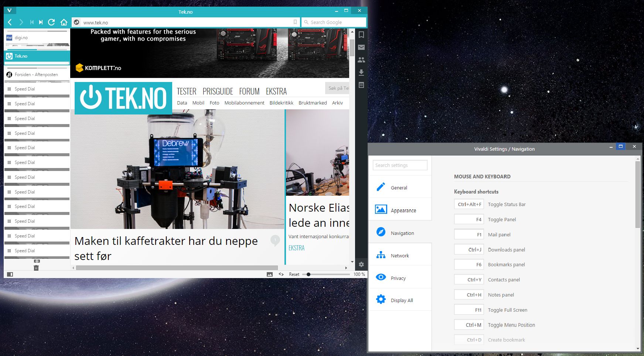Edit Toggle Menu Position shortcut field
Image resolution: width=644 pixels, height=356 pixels.
click(469, 325)
